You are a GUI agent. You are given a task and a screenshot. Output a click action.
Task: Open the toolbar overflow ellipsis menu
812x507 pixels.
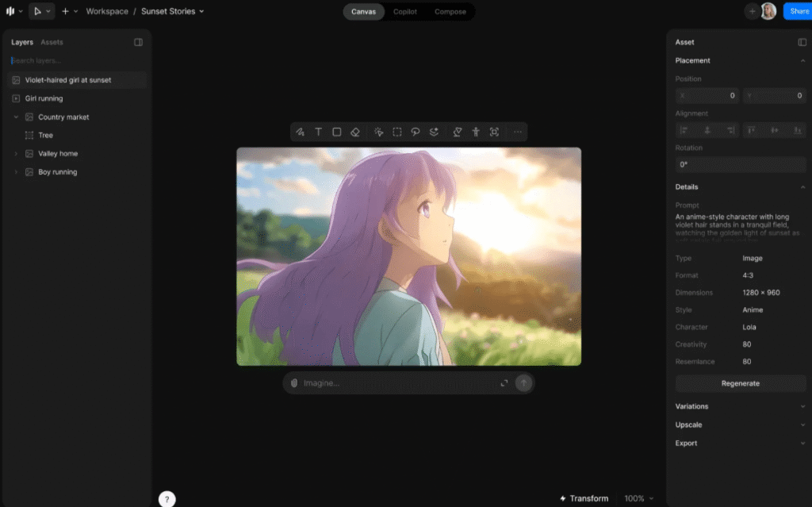pyautogui.click(x=517, y=132)
